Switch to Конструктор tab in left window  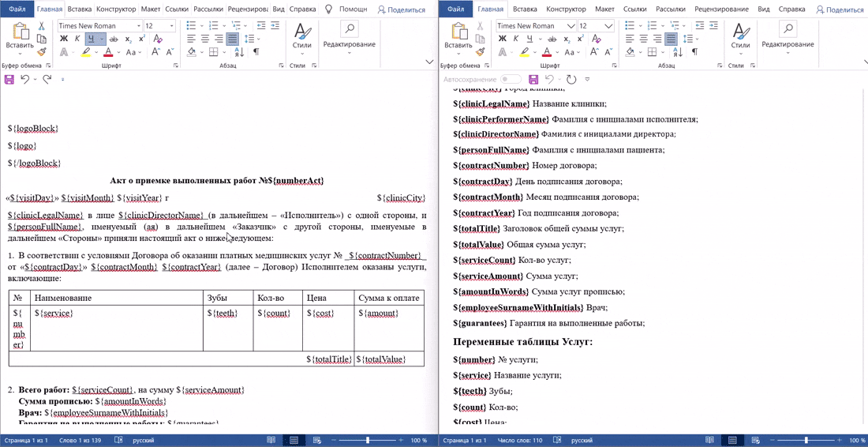pos(115,9)
